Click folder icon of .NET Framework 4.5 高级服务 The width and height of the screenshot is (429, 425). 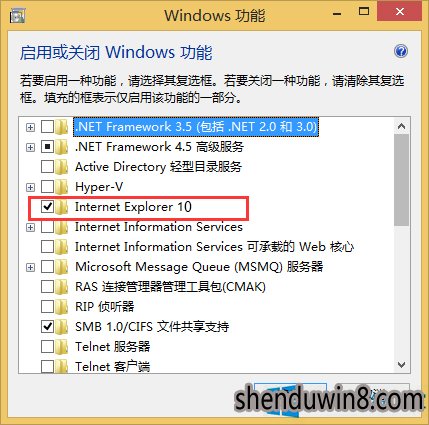click(61, 147)
